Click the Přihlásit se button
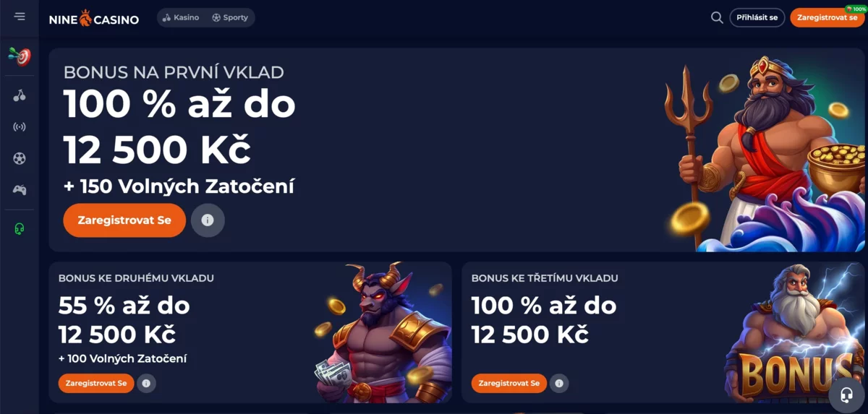868x414 pixels. (757, 17)
